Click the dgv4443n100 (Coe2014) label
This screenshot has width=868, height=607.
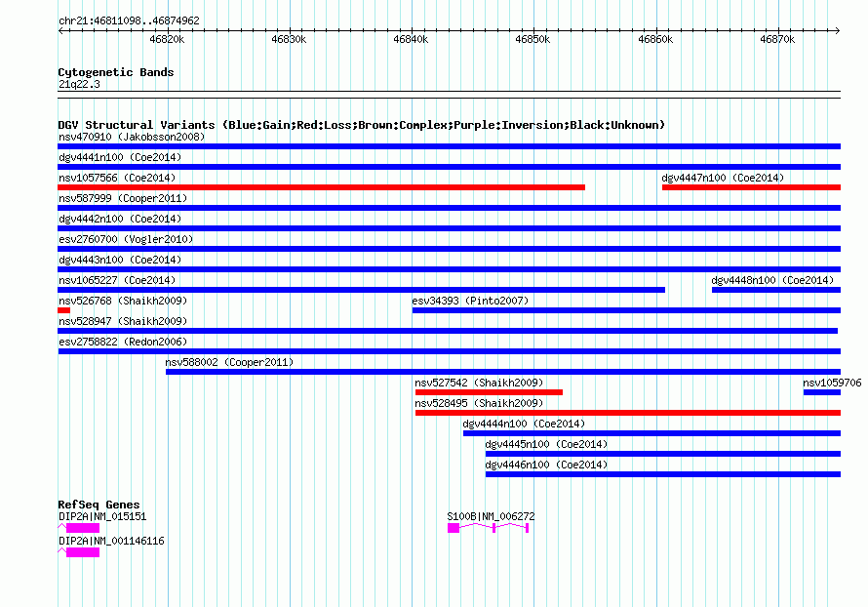[120, 260]
